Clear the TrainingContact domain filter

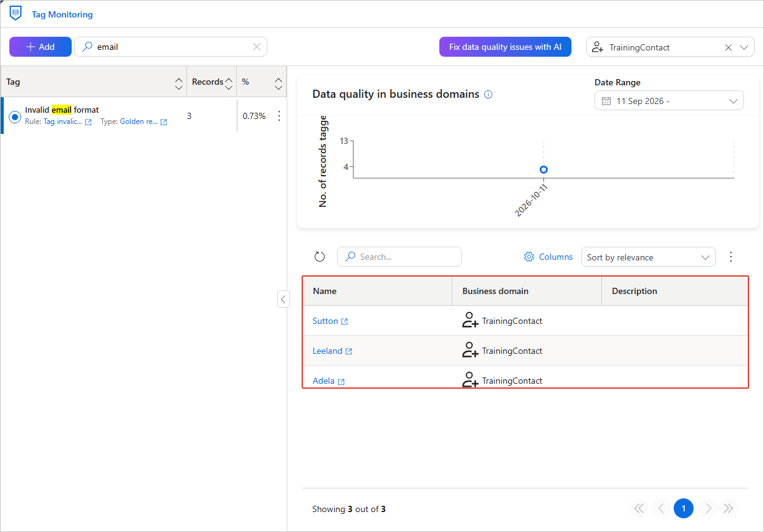(x=728, y=47)
